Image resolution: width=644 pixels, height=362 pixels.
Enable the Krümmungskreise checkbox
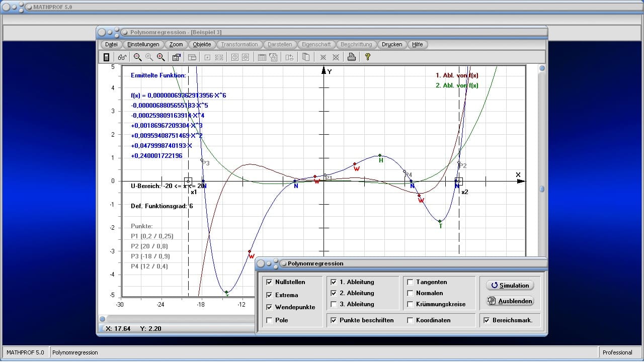coord(410,304)
